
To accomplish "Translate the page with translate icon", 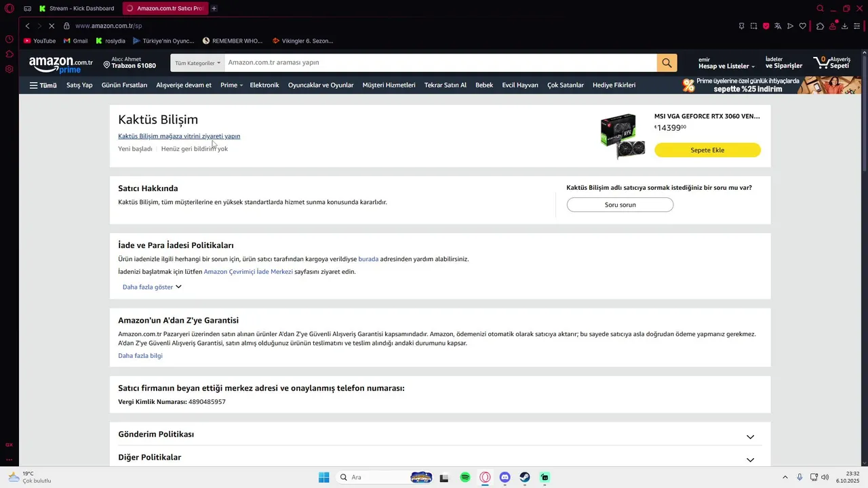I will coord(778,26).
